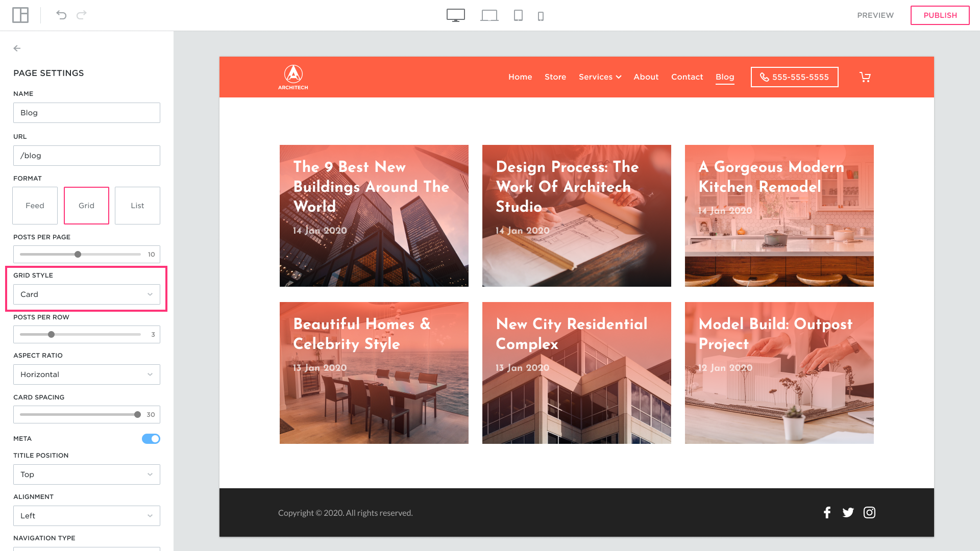Expand the Aspect Ratio dropdown

[87, 374]
